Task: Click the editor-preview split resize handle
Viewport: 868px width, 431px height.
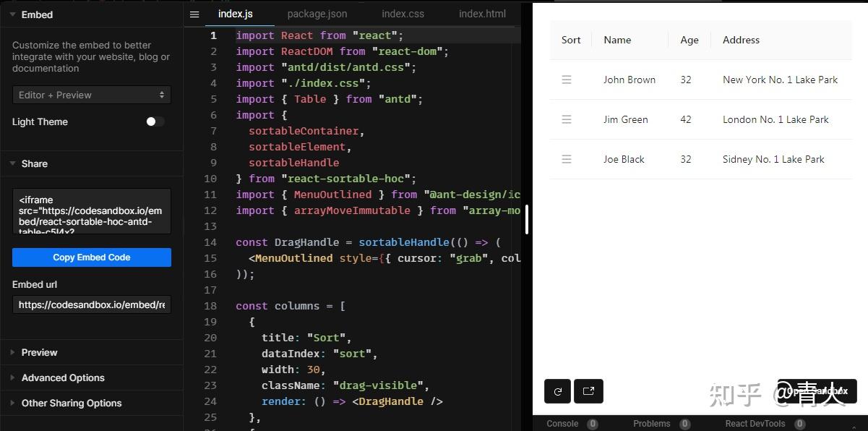Action: click(x=527, y=219)
